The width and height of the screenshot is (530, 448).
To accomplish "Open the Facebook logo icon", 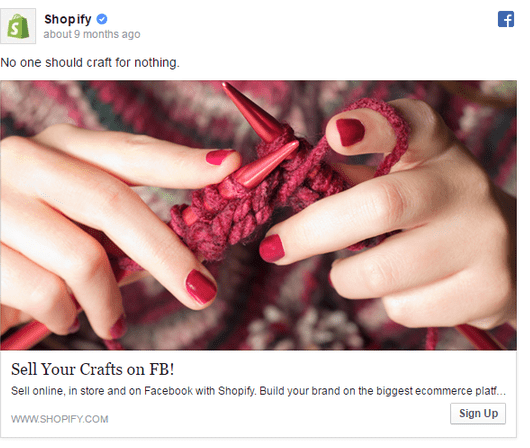I will (x=506, y=19).
